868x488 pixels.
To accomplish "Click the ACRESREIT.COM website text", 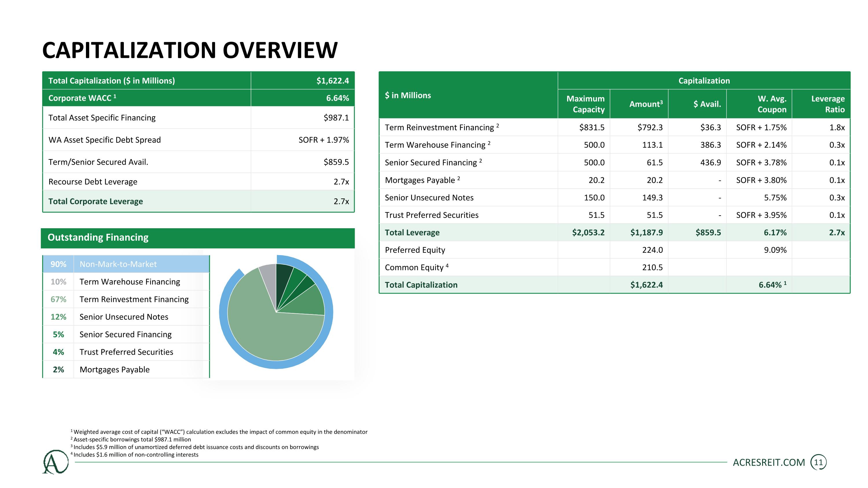I will pos(768,463).
